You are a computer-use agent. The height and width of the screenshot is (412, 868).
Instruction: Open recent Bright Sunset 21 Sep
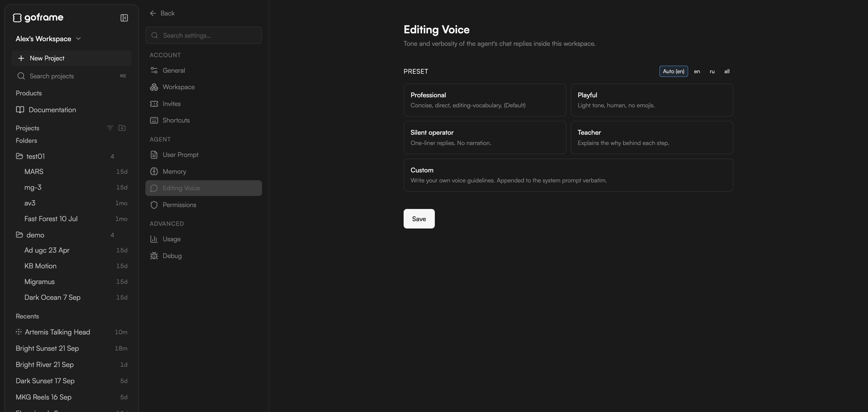pyautogui.click(x=71, y=348)
